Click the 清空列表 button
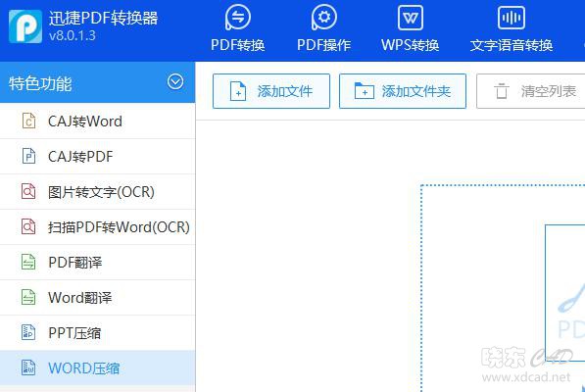The height and width of the screenshot is (392, 585). tap(531, 91)
